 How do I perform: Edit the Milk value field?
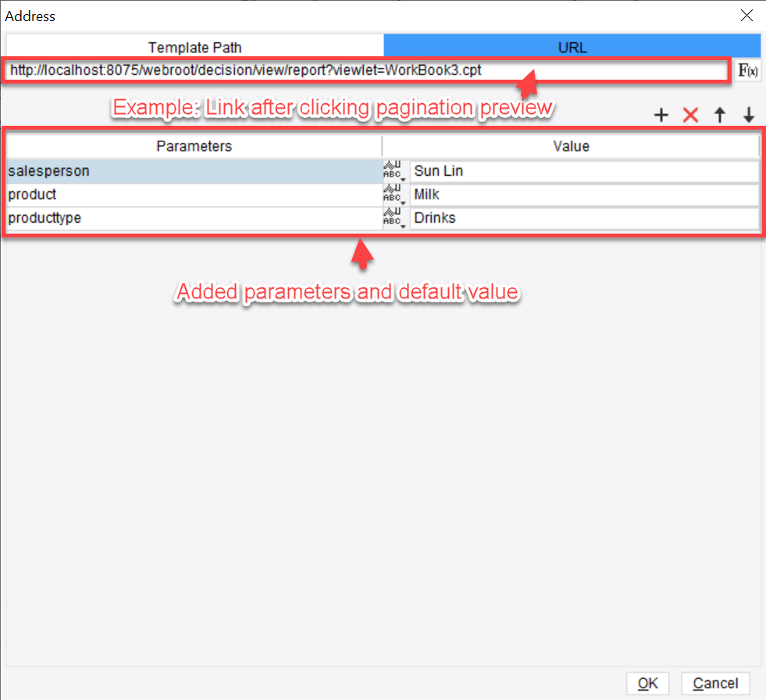(547, 194)
